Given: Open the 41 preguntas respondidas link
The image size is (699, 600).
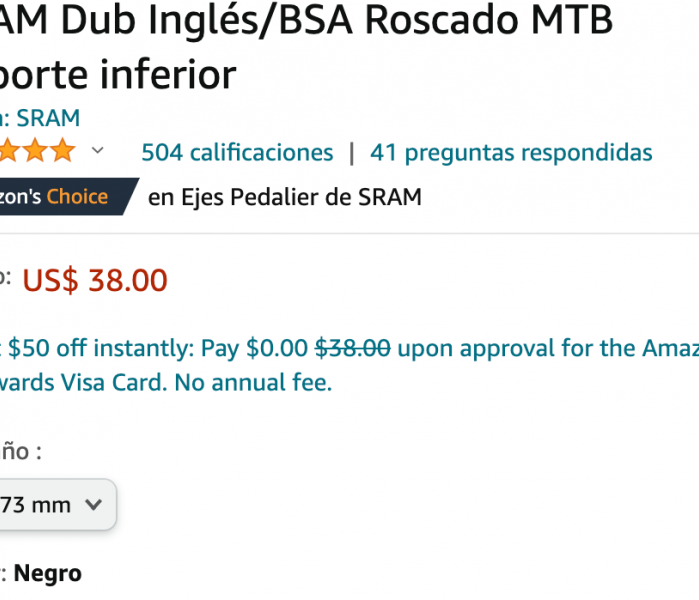Looking at the screenshot, I should 511,153.
